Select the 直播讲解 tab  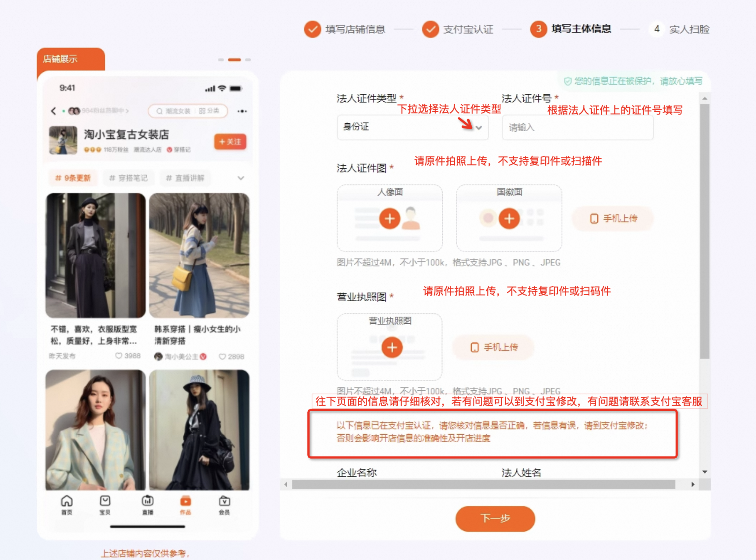[x=185, y=178]
